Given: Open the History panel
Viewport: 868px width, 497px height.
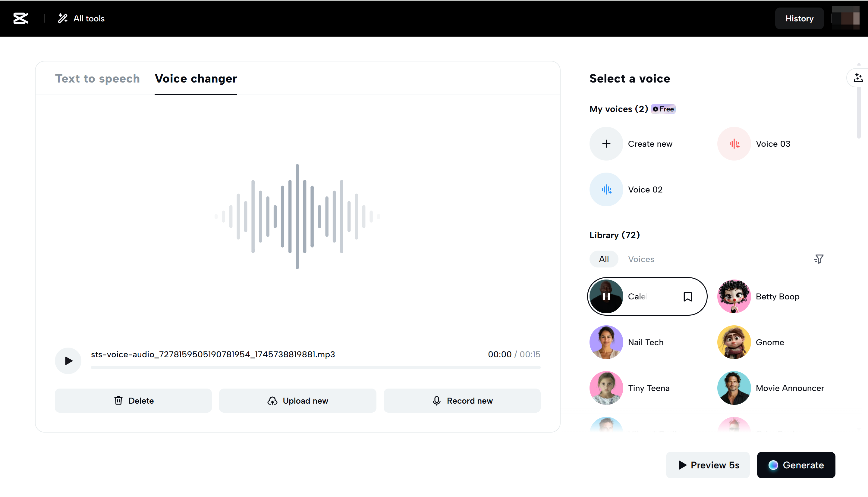Looking at the screenshot, I should click(x=799, y=18).
